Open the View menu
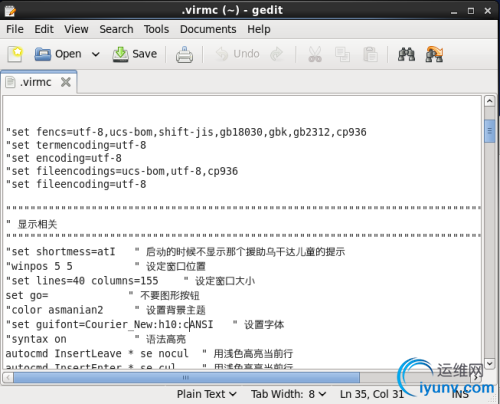Image resolution: width=500 pixels, height=404 pixels. click(x=76, y=29)
